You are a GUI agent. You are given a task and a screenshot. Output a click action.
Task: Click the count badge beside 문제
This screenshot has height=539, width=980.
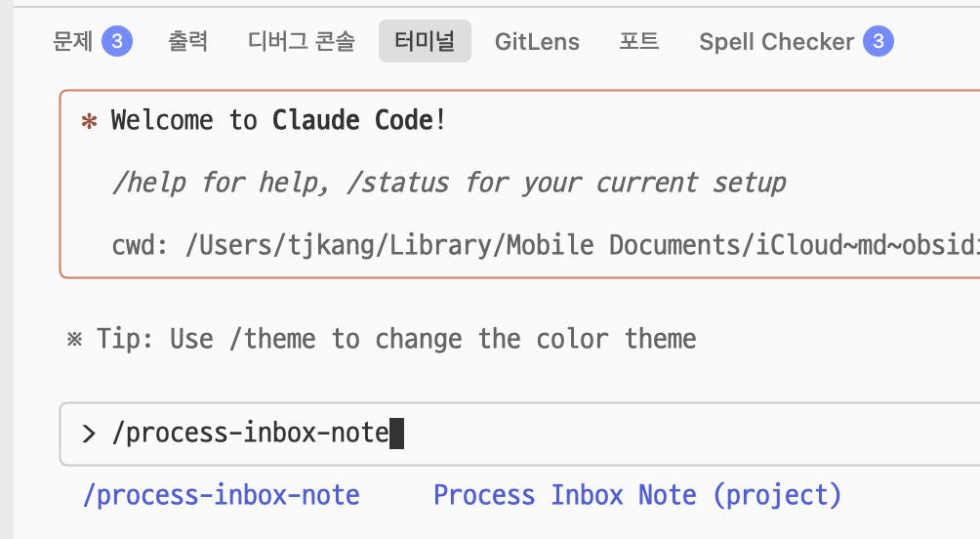click(x=117, y=41)
